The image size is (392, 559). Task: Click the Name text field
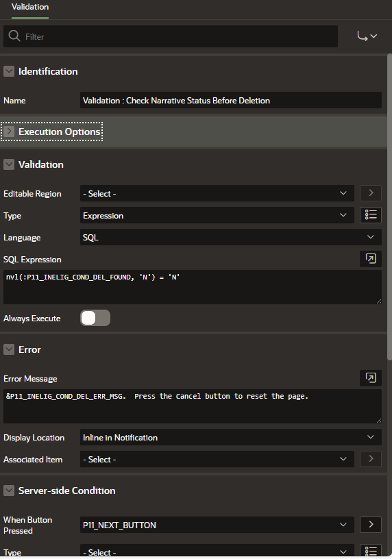pos(231,101)
